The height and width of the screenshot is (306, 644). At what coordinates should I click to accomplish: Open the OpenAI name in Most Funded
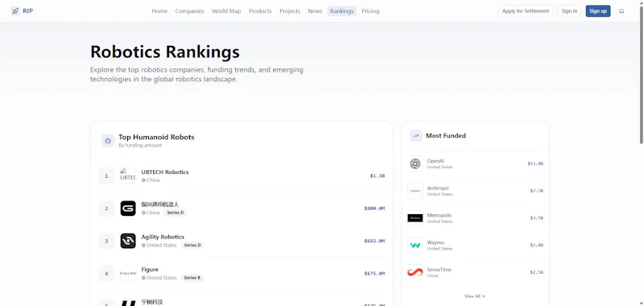436,161
